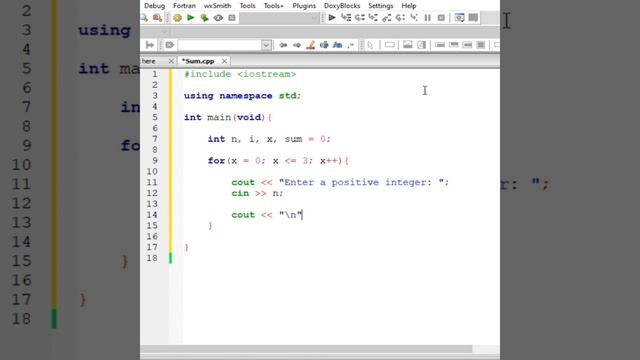Open the wxSmith menu
640x360 pixels.
[x=217, y=6]
